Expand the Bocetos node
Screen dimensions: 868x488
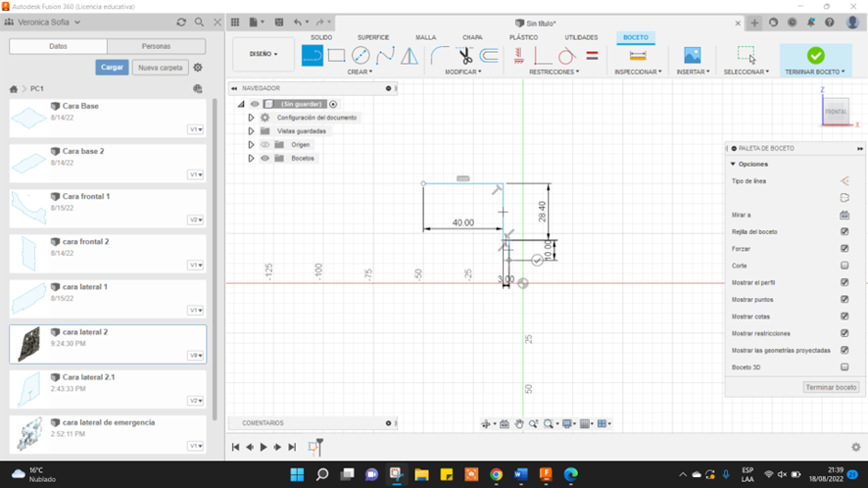point(251,159)
